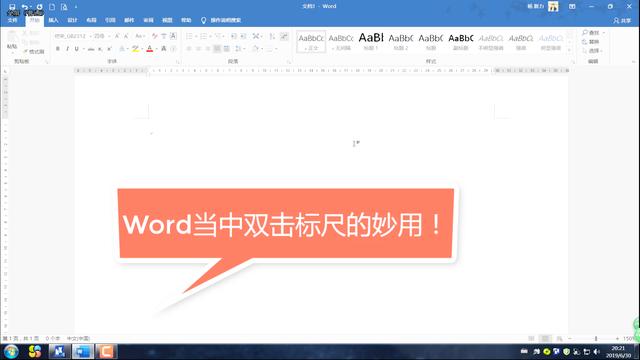
Task: Increase the paragraph indent
Action: point(243,36)
